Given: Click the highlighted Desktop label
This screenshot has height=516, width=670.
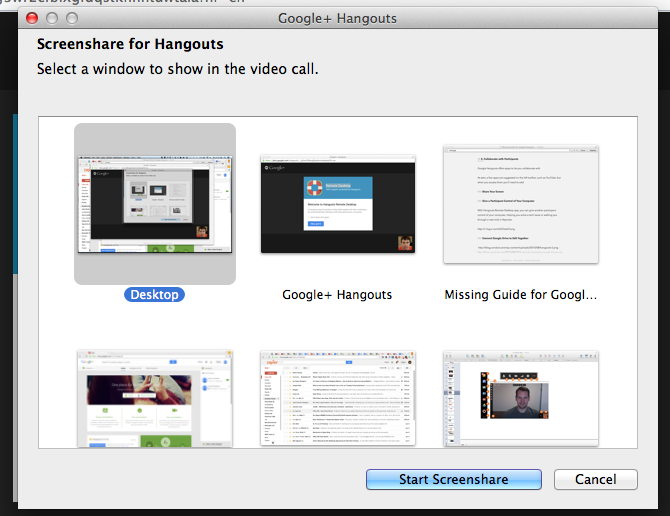Looking at the screenshot, I should coord(154,294).
